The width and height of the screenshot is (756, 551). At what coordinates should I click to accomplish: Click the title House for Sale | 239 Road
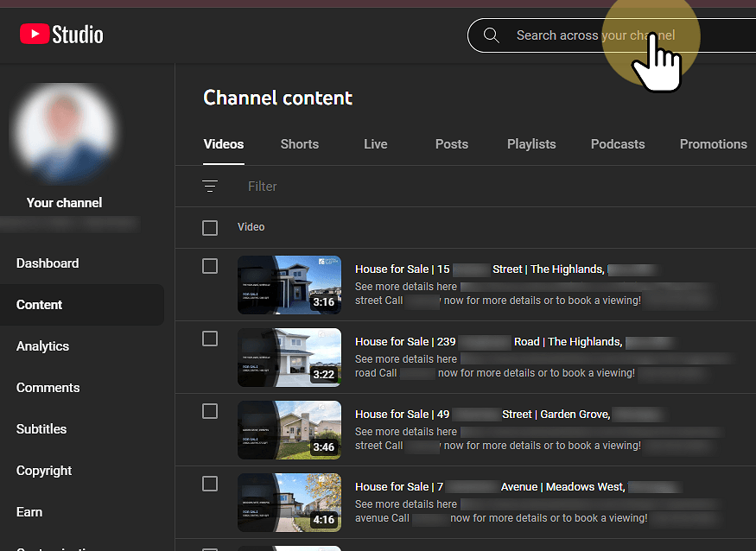point(516,342)
